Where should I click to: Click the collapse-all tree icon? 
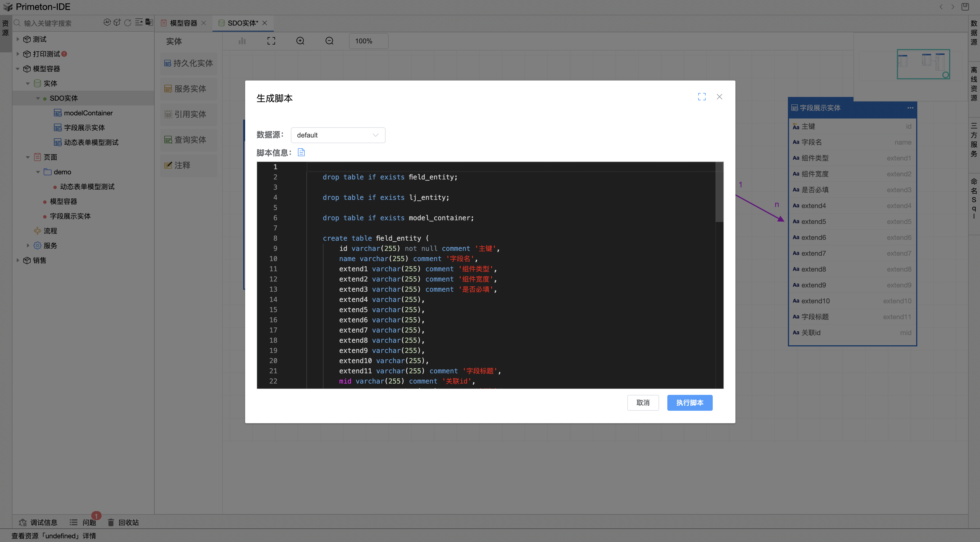139,22
